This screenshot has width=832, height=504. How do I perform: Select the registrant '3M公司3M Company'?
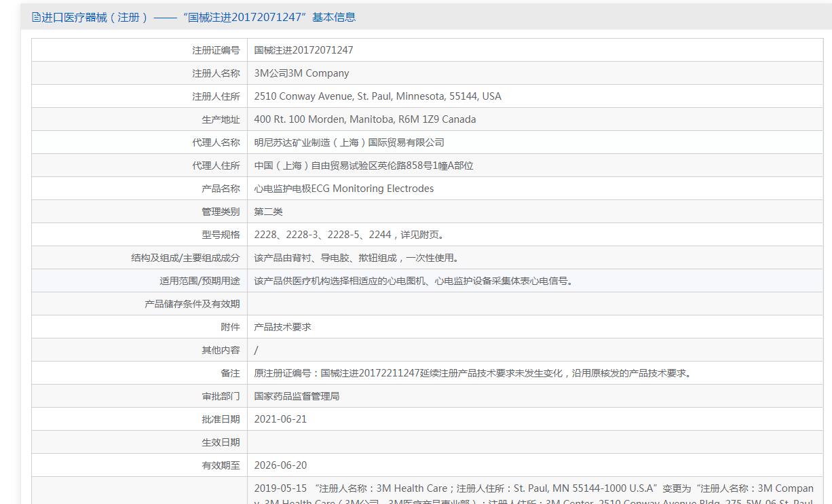tap(301, 73)
